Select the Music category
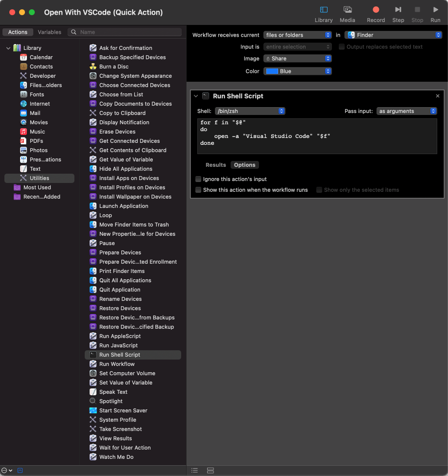The image size is (448, 476). [x=37, y=132]
